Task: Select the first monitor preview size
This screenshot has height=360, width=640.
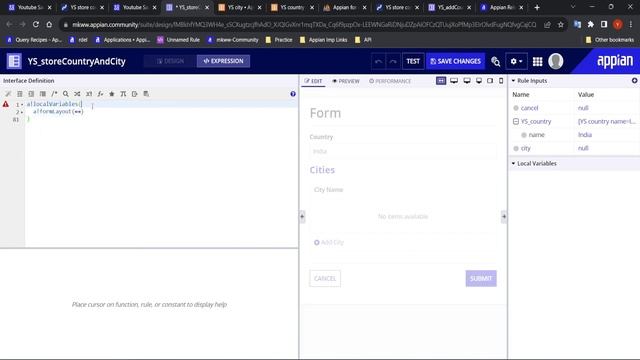Action: (x=454, y=81)
